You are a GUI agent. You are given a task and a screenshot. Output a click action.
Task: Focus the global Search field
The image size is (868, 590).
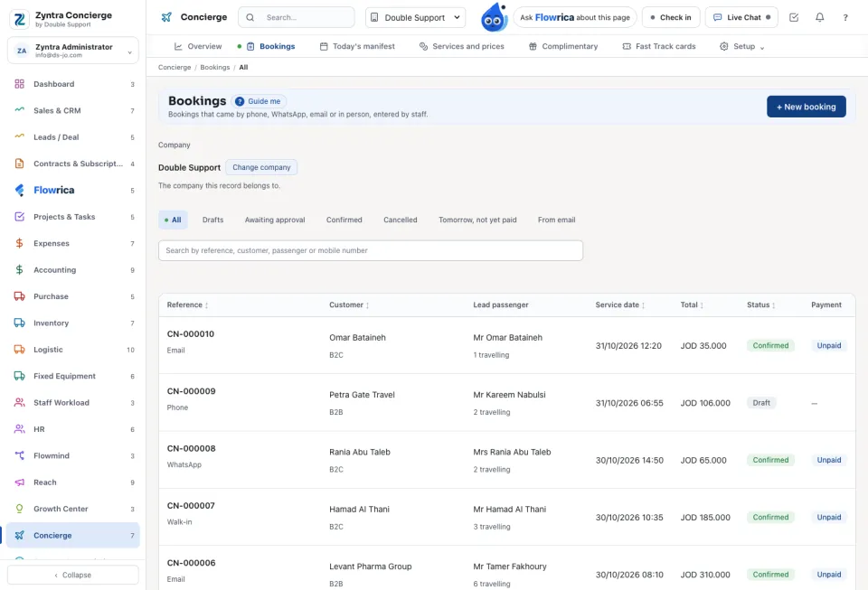297,18
